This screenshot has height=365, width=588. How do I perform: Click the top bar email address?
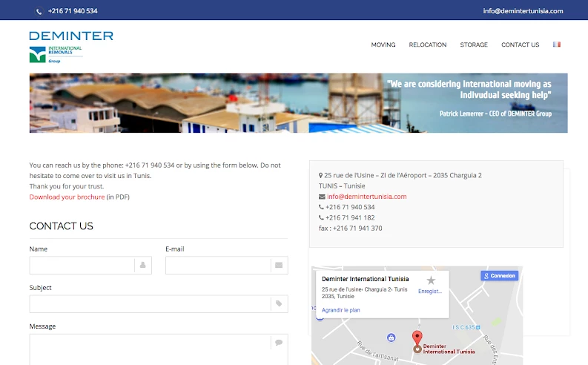523,11
